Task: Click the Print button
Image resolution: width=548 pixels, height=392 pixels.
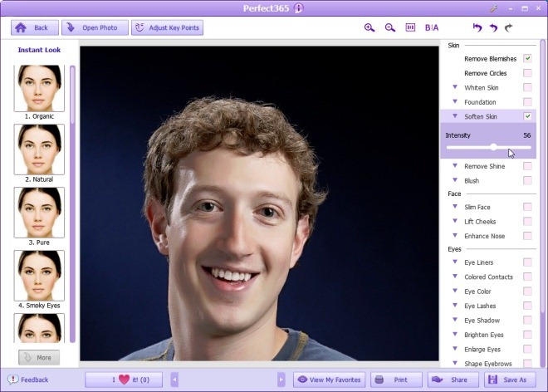Action: click(x=396, y=380)
